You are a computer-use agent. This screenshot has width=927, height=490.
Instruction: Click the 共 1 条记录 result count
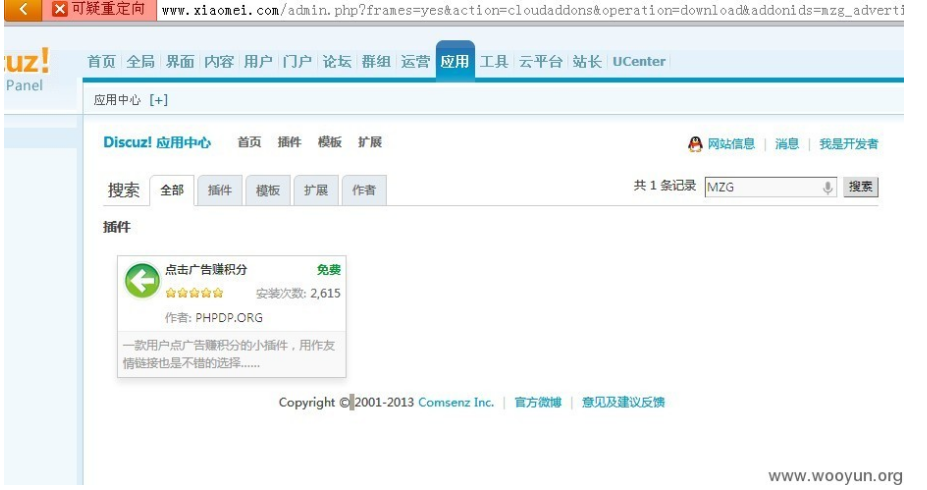coord(665,186)
